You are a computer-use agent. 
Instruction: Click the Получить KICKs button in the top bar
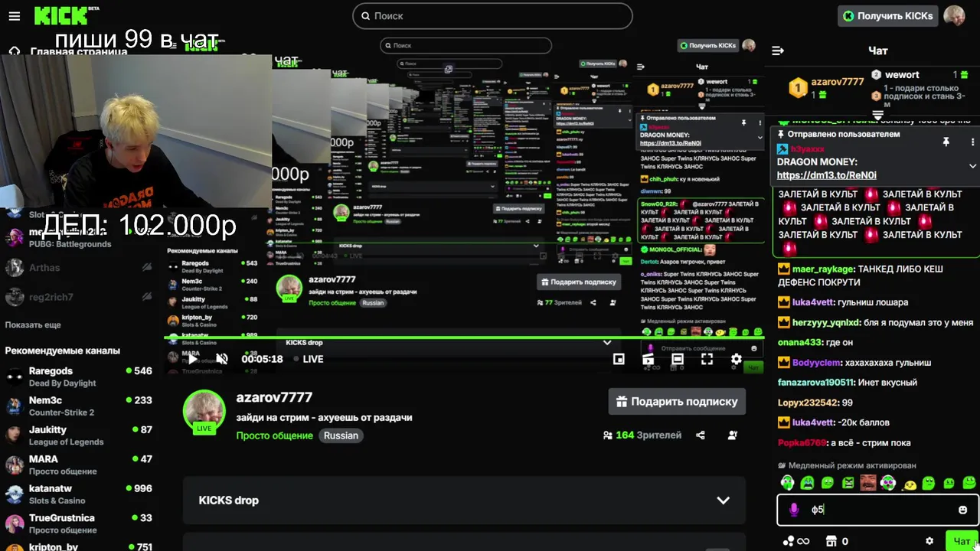887,15
